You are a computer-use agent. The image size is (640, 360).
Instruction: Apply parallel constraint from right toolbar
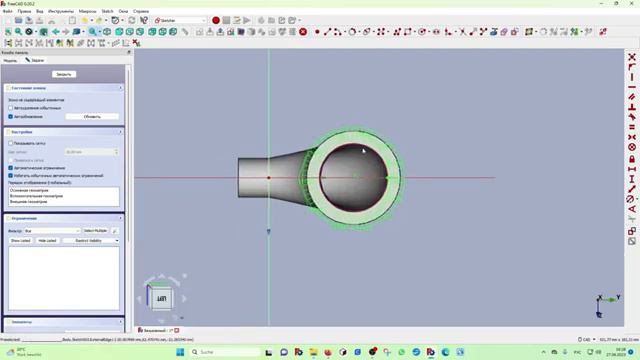tap(632, 97)
